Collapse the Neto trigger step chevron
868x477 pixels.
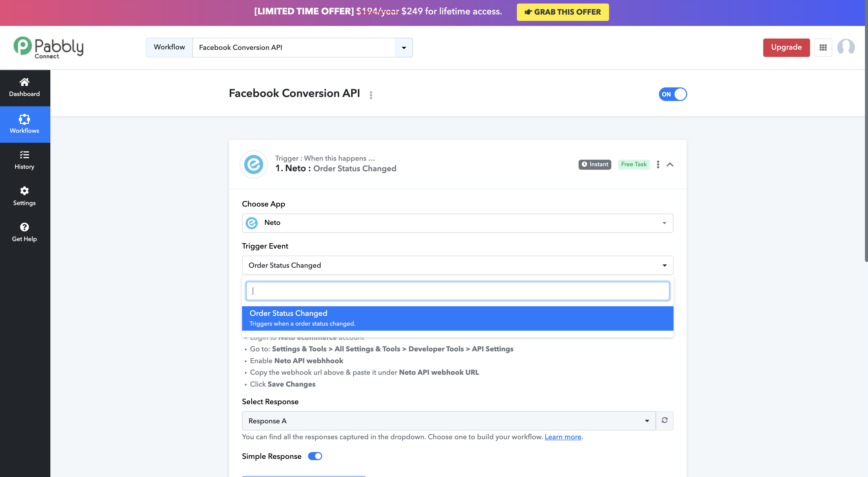670,164
